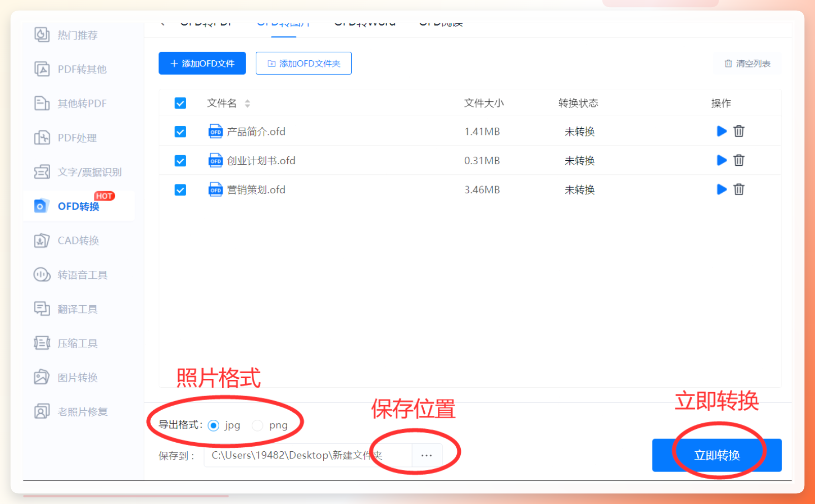Choose png as the export format
Viewport: 815px width, 504px height.
(x=257, y=425)
